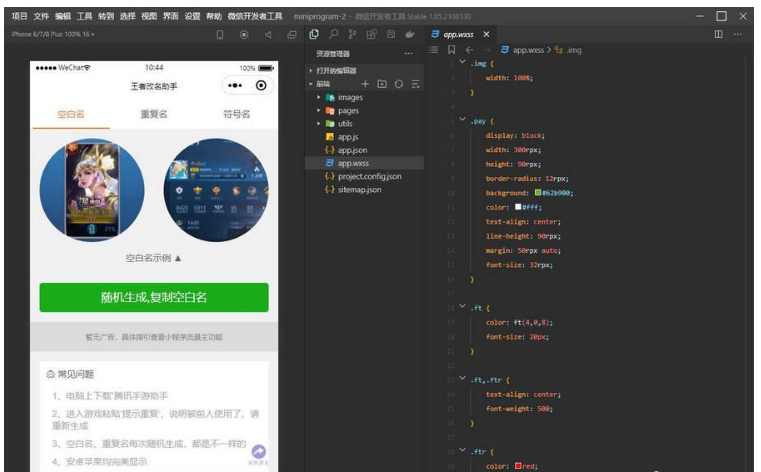Click the green #62b900 color swatch
This screenshot has width=761, height=472.
(538, 193)
